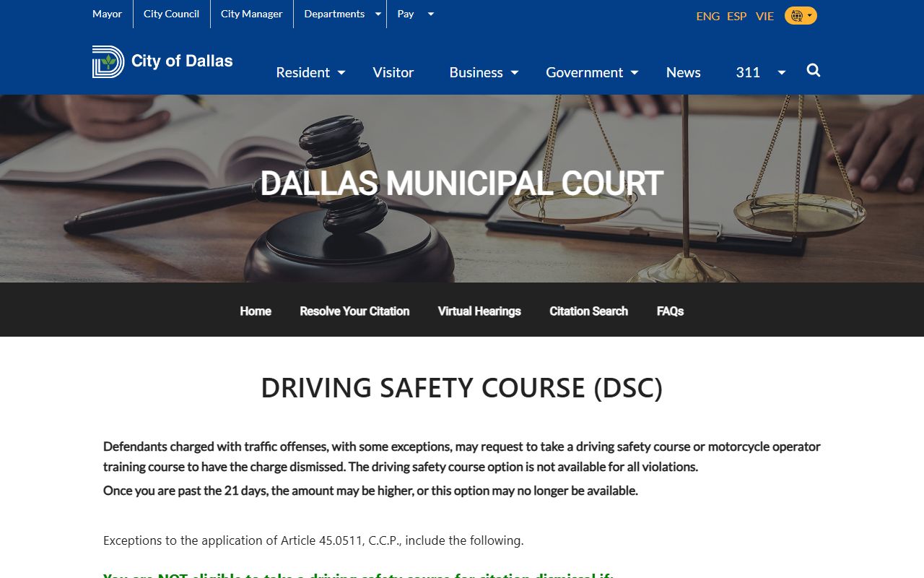The height and width of the screenshot is (578, 924).
Task: Select the Virtual Hearings tab
Action: pyautogui.click(x=479, y=311)
